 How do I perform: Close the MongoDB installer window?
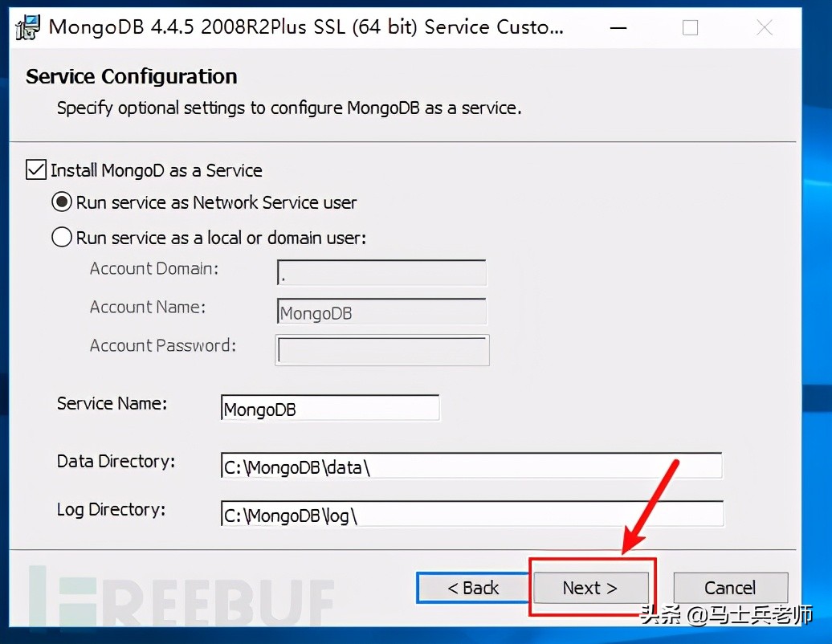(x=764, y=27)
